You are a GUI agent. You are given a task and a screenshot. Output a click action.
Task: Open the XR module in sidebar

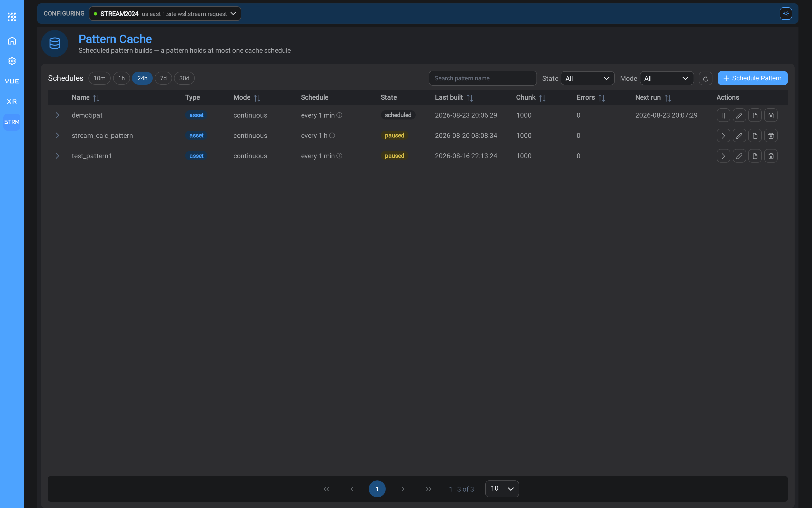(x=12, y=101)
